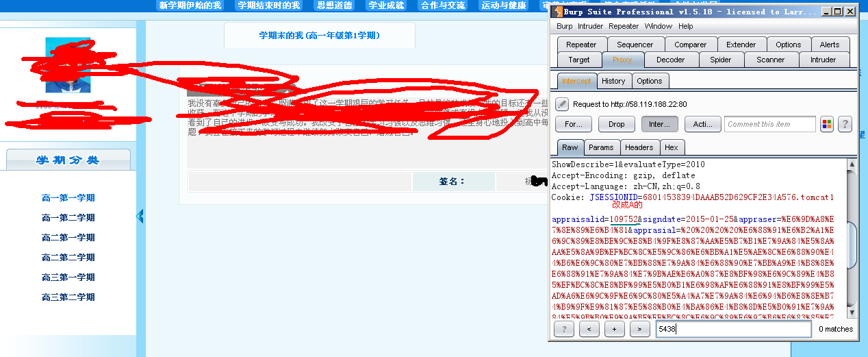Click the Forward button
This screenshot has width=868, height=357.
(574, 124)
